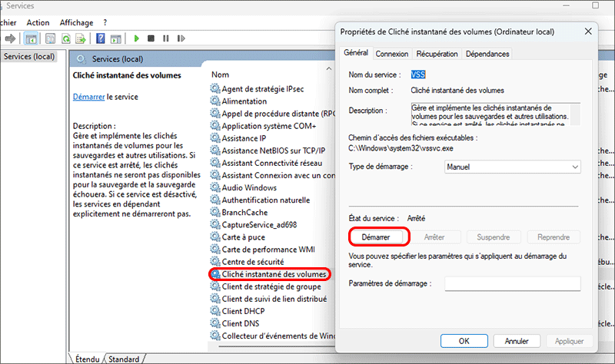This screenshot has height=364, width=615.
Task: Switch to the Étendu view tab
Action: point(87,359)
